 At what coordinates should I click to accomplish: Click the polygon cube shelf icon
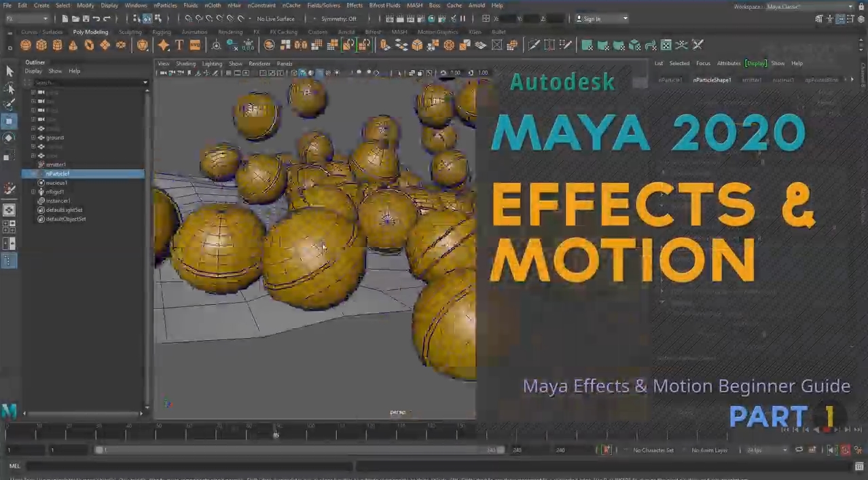click(41, 45)
